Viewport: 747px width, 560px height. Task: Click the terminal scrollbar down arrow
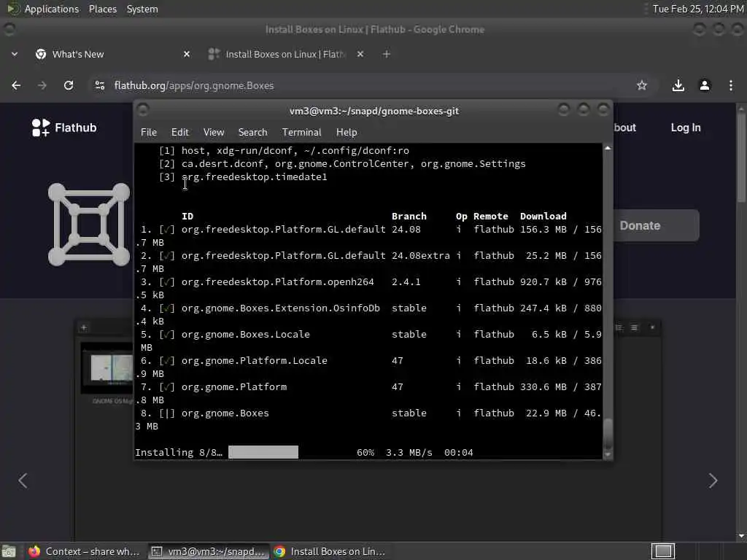coord(608,455)
